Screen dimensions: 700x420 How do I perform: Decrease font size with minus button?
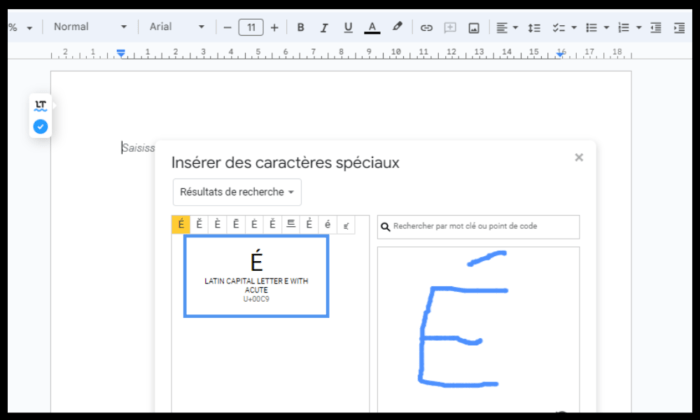click(227, 28)
